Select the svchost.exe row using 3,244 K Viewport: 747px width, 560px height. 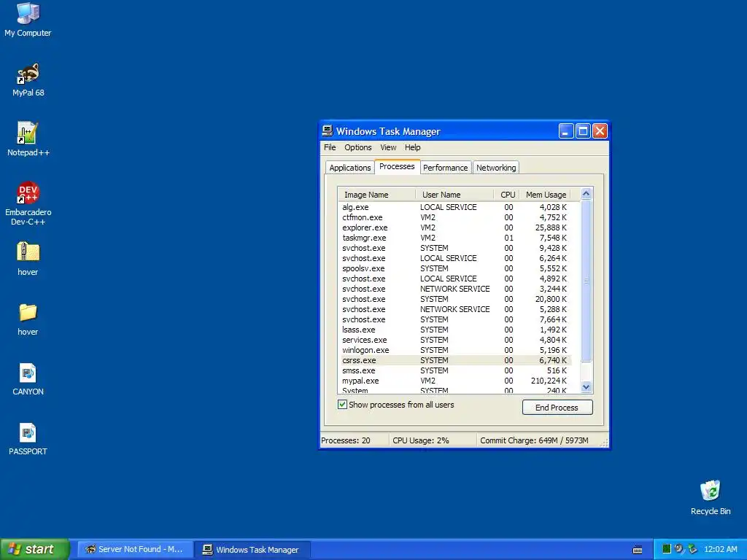(455, 289)
